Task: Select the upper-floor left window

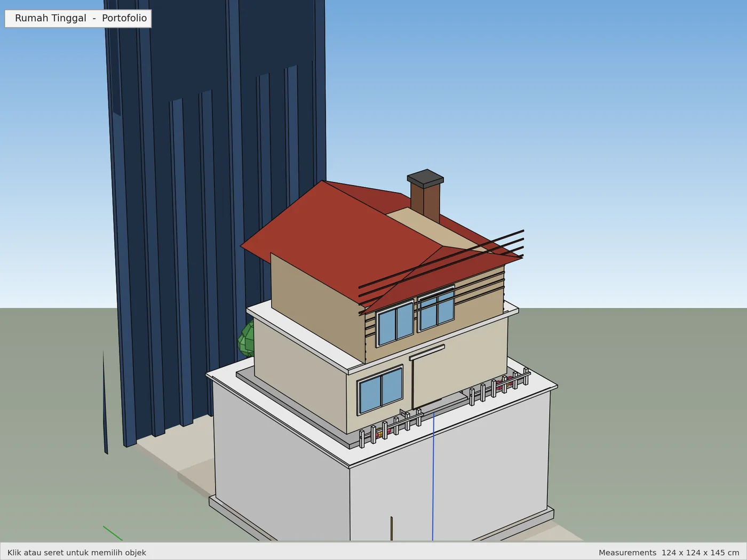Action: pos(395,323)
